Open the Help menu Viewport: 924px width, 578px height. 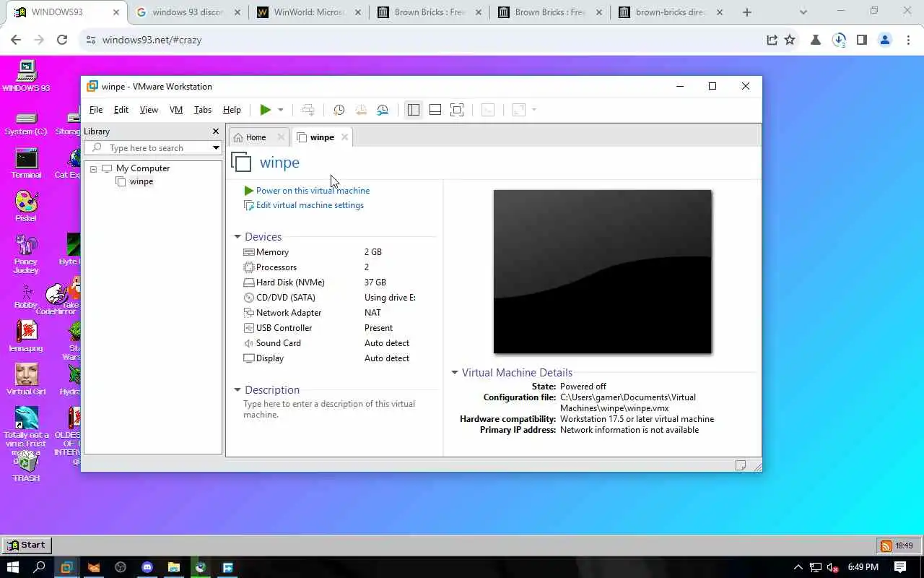[232, 110]
